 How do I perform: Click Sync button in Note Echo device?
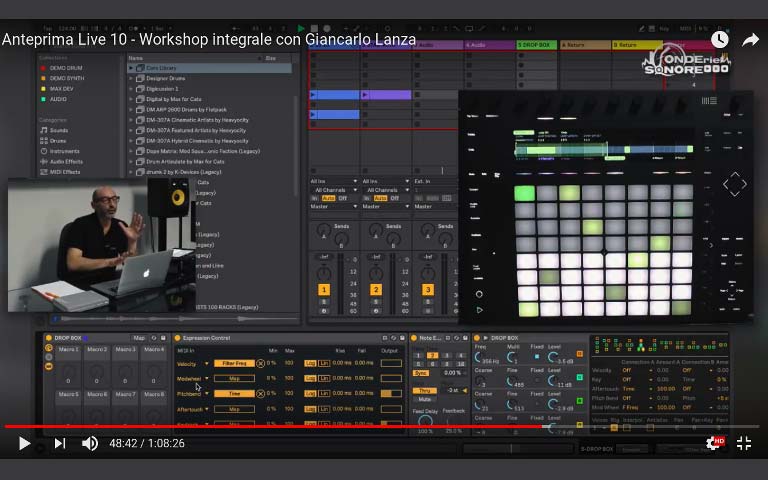coord(420,373)
